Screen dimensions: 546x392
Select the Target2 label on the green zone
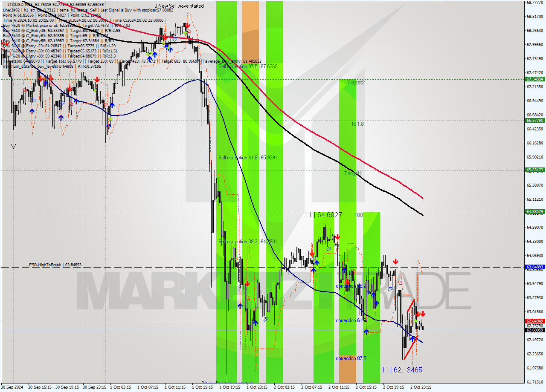click(356, 83)
